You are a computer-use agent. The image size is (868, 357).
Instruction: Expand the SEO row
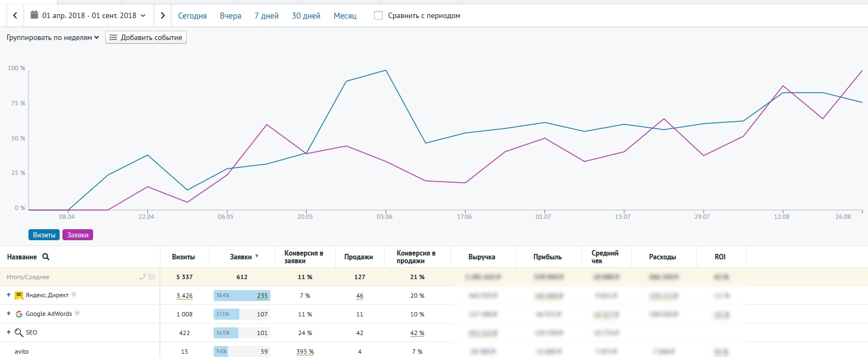9,332
